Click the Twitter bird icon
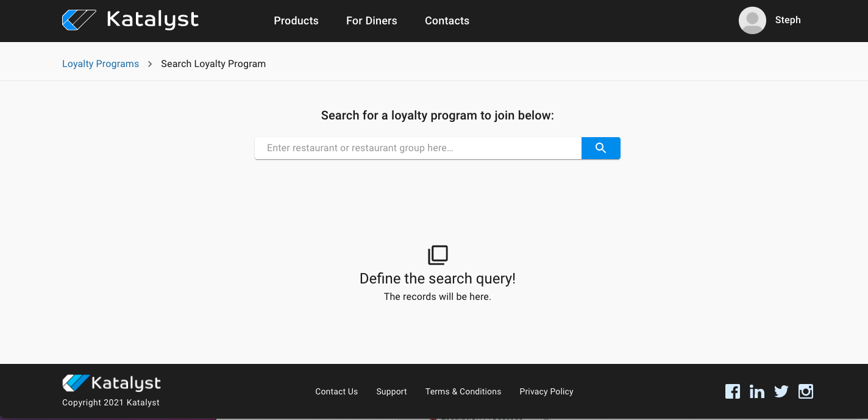 781,391
